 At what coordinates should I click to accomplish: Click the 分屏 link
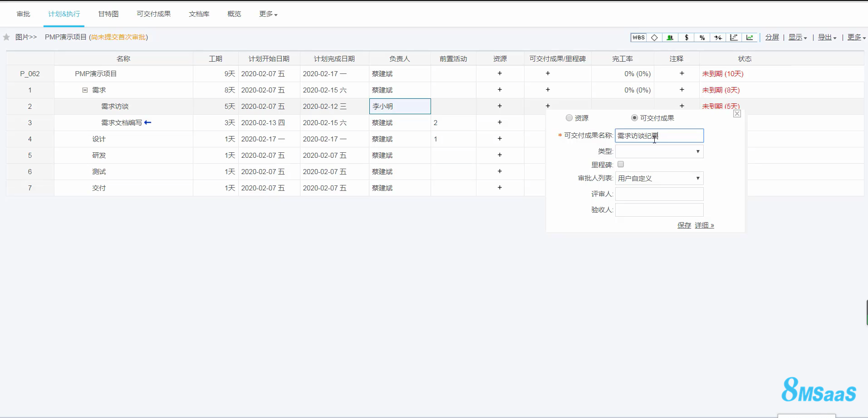772,38
